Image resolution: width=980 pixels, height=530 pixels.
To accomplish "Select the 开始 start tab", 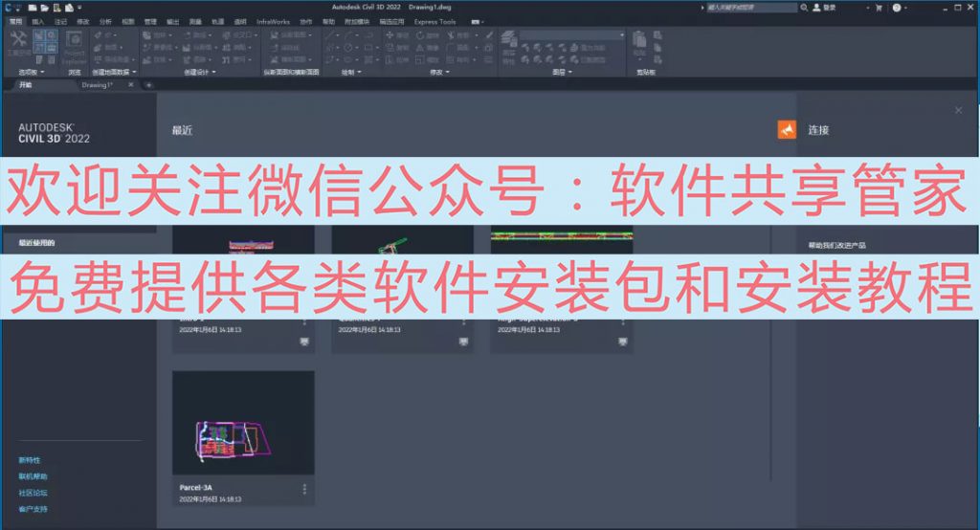I will [x=26, y=85].
